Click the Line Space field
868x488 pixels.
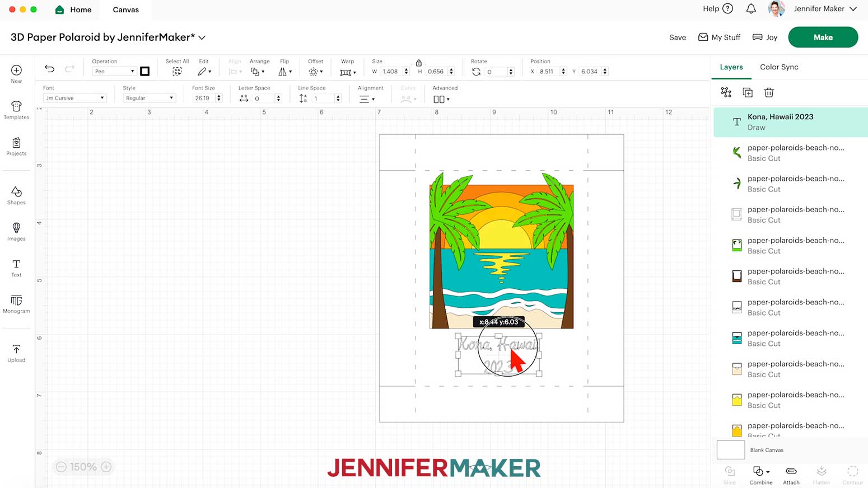[323, 98]
